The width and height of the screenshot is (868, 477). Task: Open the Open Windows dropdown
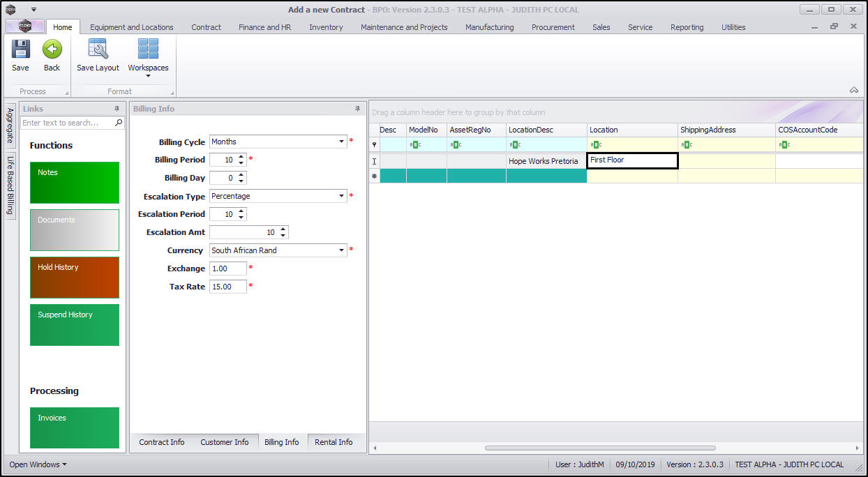point(38,464)
